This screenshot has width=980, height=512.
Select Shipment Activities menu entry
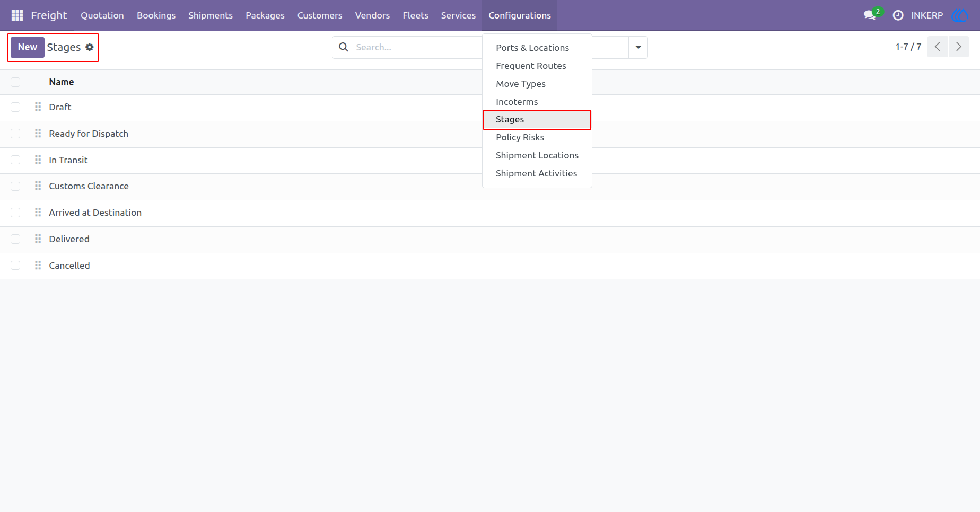tap(537, 173)
